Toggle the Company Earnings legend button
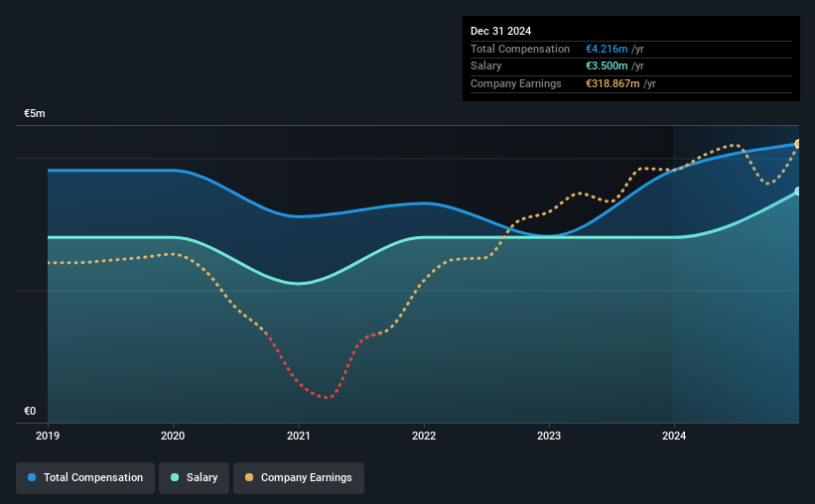The width and height of the screenshot is (815, 504). (x=299, y=478)
